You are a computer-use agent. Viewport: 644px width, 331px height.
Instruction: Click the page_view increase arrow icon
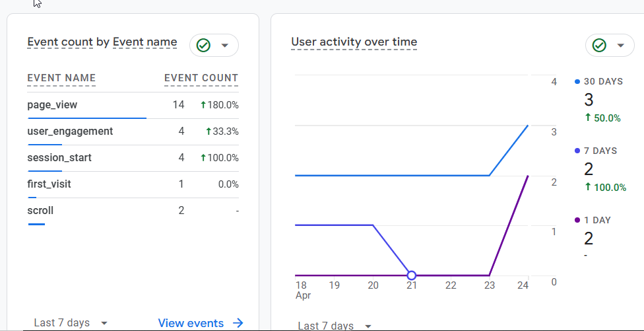203,105
